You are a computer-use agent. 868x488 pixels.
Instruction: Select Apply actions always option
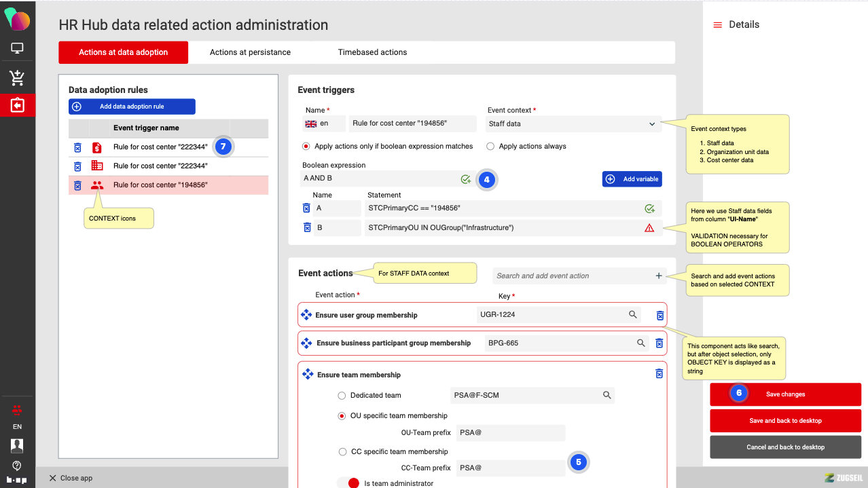(490, 146)
